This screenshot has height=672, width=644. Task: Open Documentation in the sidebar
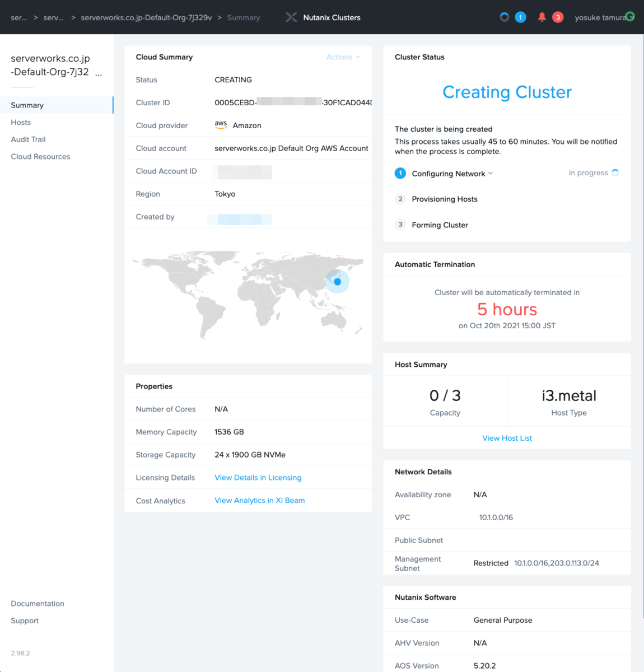(x=38, y=604)
